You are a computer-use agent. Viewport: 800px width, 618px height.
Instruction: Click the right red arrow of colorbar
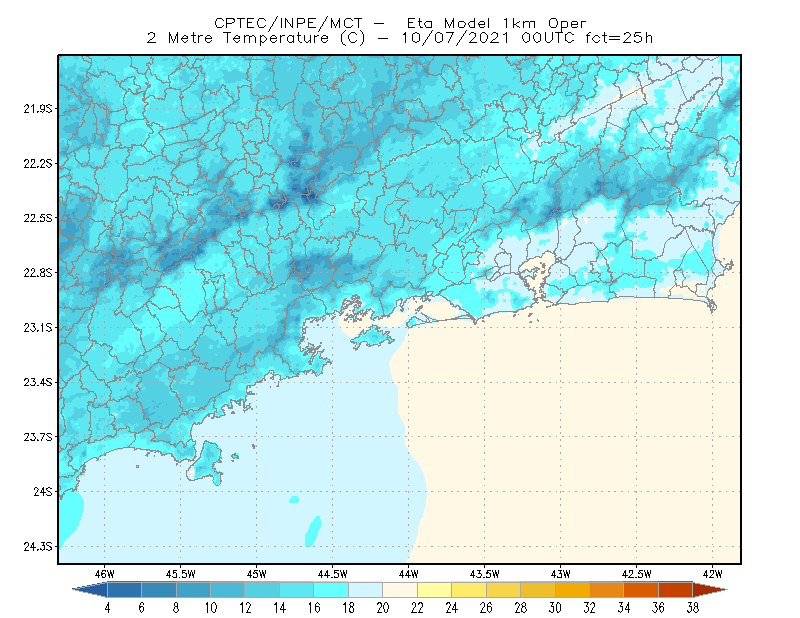point(710,590)
